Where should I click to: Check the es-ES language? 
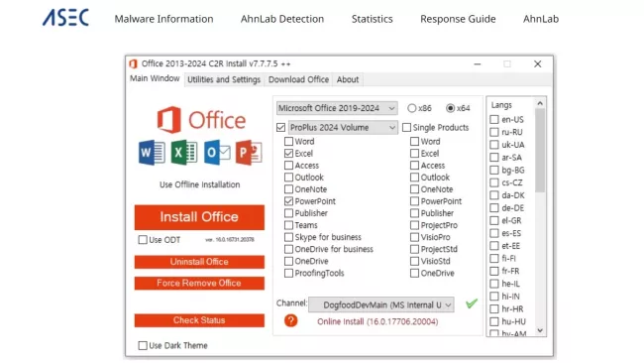click(x=494, y=233)
